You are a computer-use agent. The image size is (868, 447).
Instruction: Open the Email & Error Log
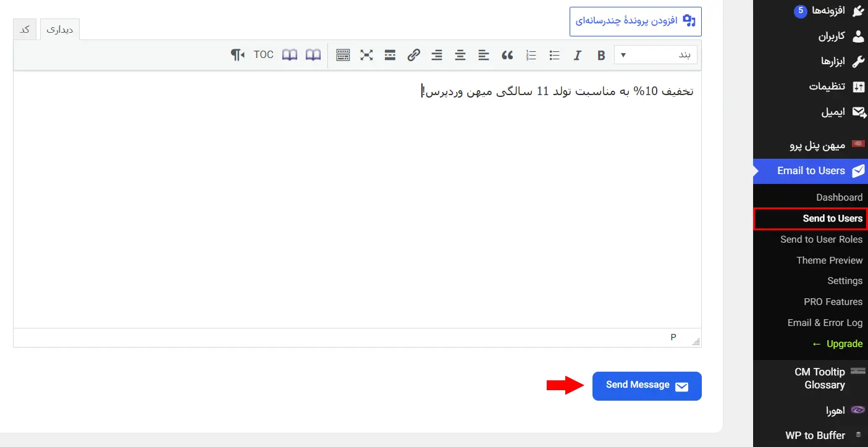click(x=825, y=323)
